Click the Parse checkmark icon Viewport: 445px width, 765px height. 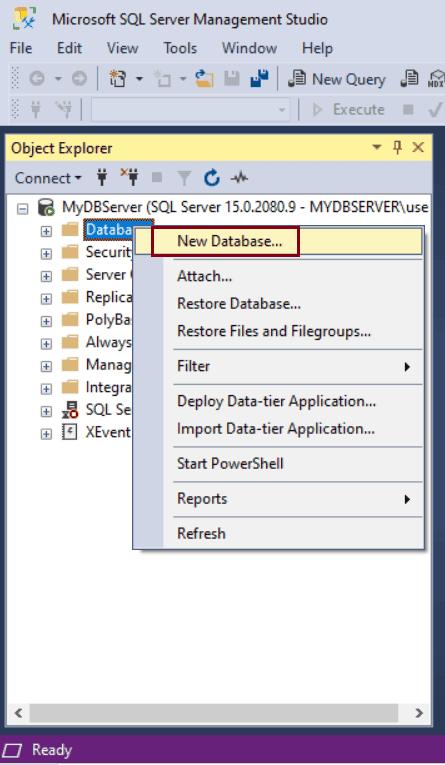click(x=435, y=109)
